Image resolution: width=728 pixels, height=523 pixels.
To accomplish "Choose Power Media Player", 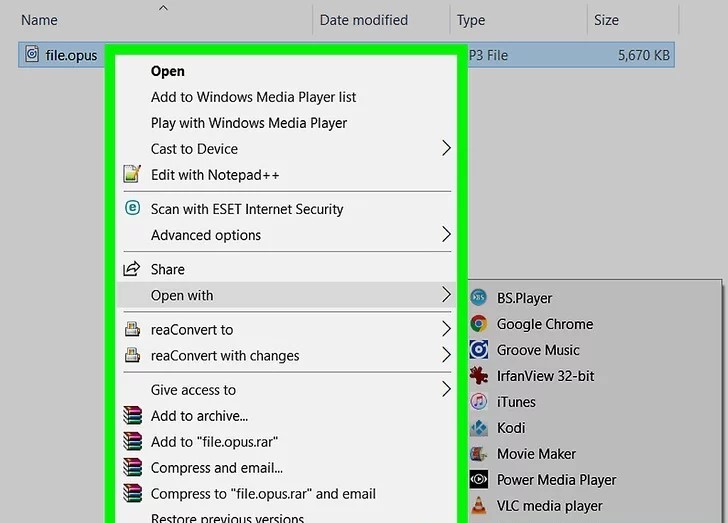I will [595, 480].
